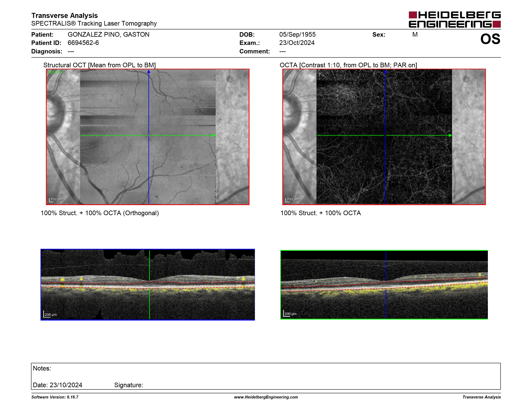Click the blue-framed orthogonal B-scan image

(148, 284)
